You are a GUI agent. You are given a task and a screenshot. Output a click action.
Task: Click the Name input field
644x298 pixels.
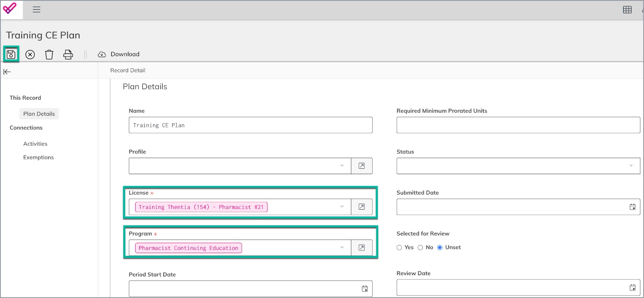tap(251, 125)
